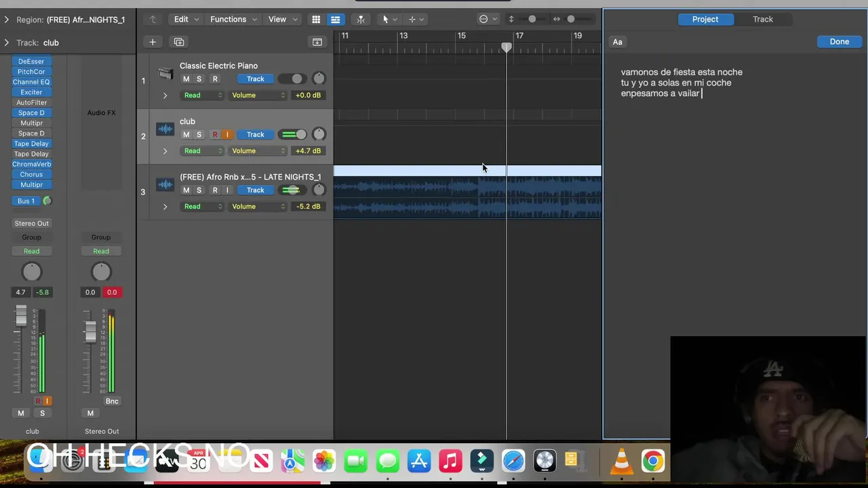Expand automation lane for LATE NIGHTS_1 track

tap(165, 207)
